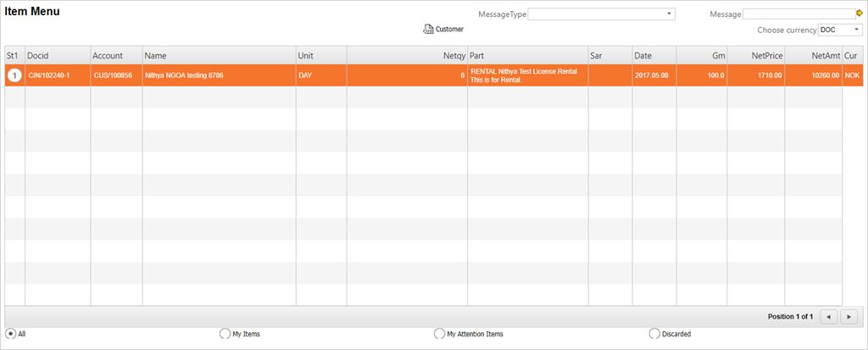
Task: Click the account CUS/100856 cell
Action: click(x=113, y=75)
